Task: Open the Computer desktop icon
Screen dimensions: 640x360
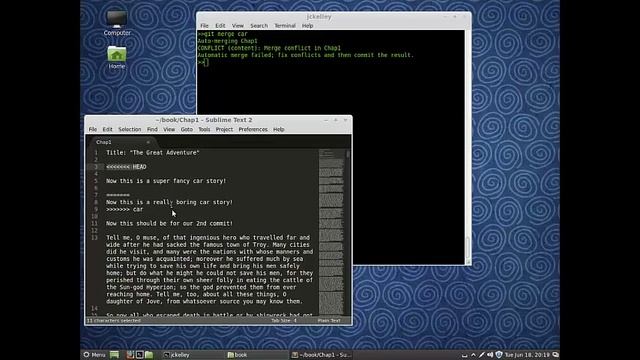Action: (x=117, y=23)
